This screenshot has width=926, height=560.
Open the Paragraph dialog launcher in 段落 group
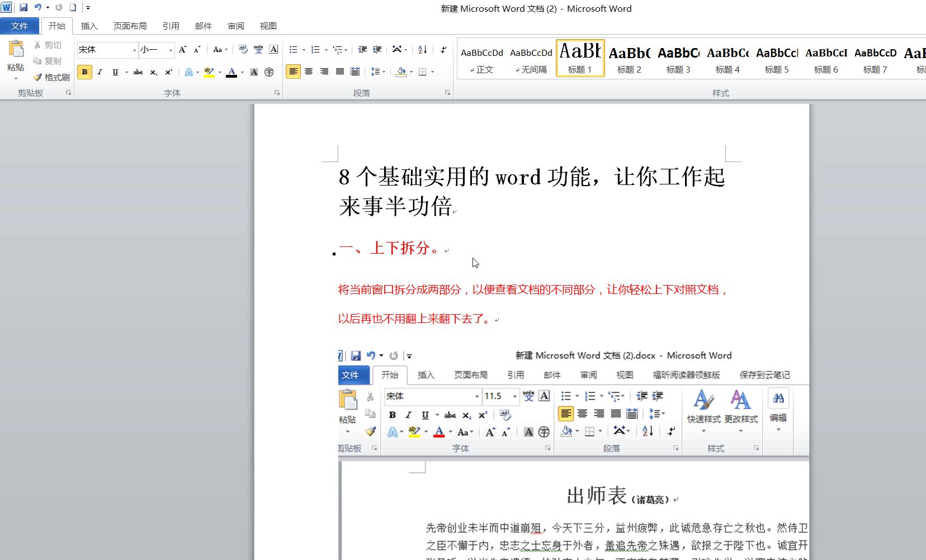[447, 93]
